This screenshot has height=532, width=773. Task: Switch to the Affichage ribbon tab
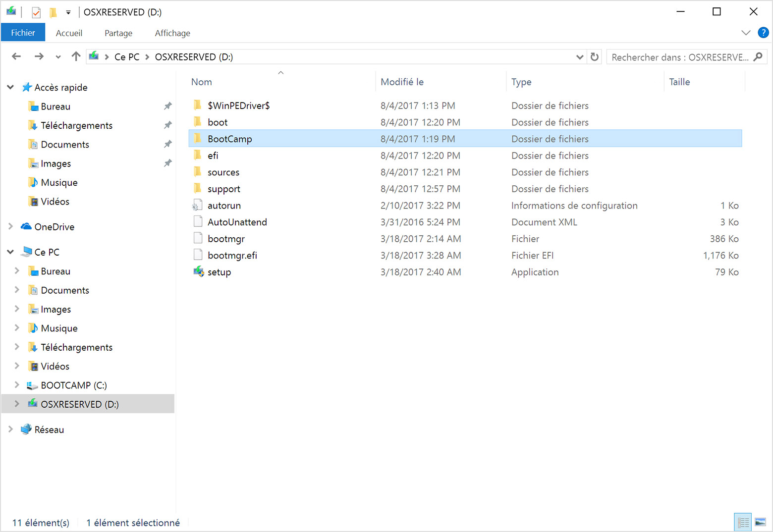172,33
